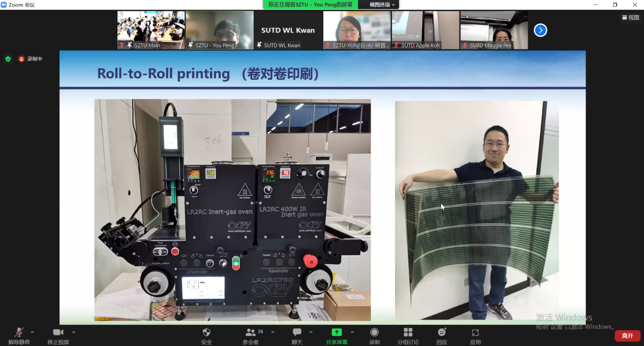
Task: Open the 应用 apps icon
Action: coord(475,332)
